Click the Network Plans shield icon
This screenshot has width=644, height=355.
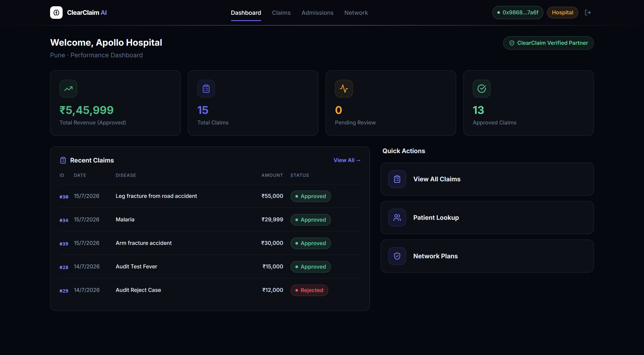[x=397, y=256]
